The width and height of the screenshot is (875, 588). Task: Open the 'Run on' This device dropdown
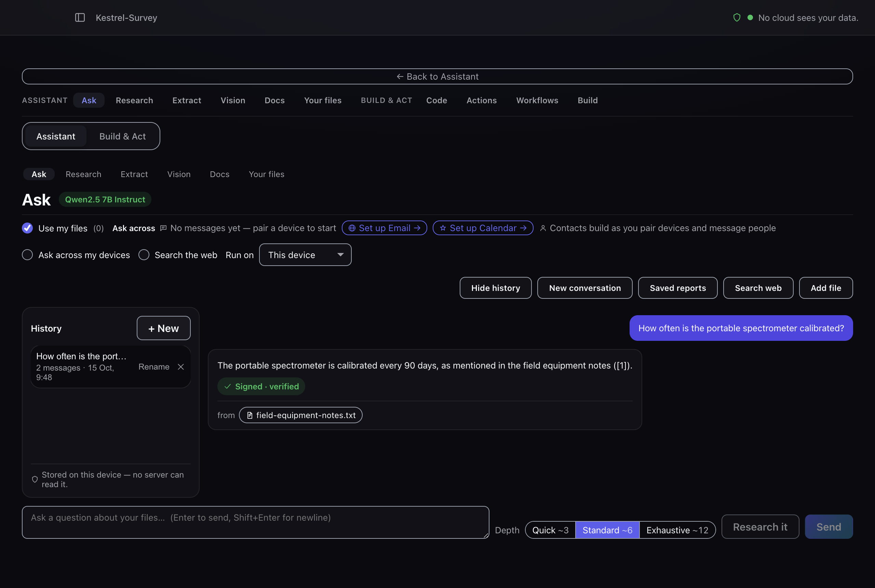[305, 255]
